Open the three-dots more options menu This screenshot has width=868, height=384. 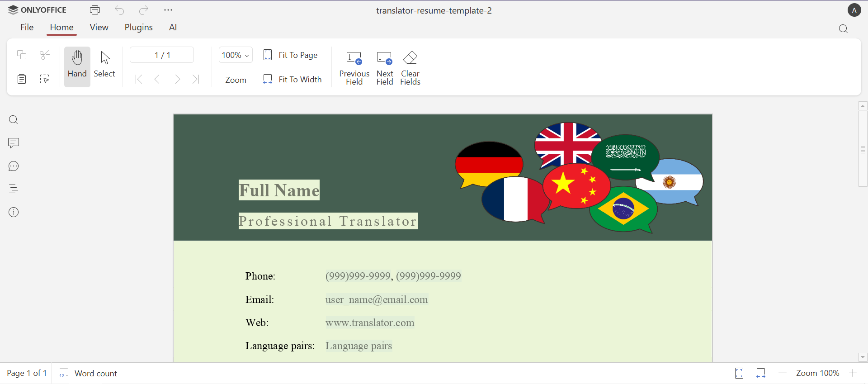pyautogui.click(x=168, y=10)
